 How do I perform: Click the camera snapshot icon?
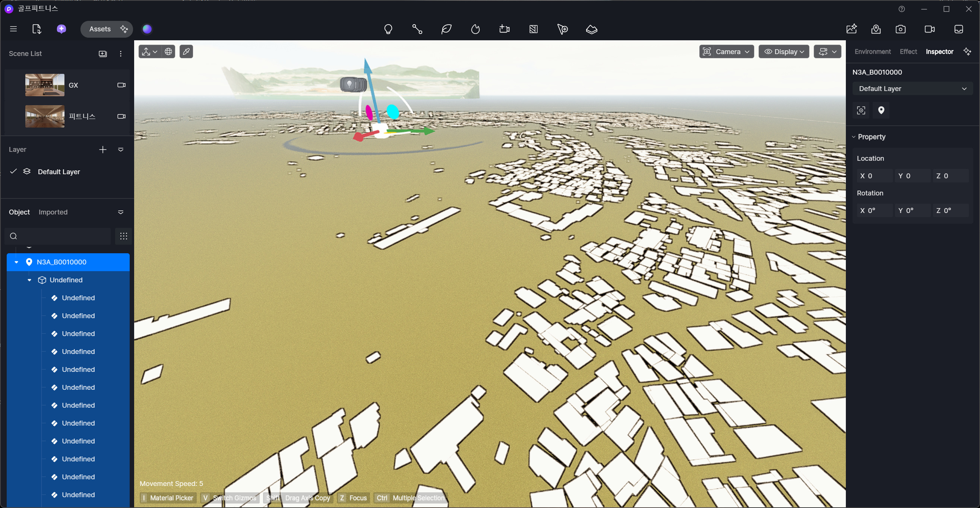click(x=901, y=29)
